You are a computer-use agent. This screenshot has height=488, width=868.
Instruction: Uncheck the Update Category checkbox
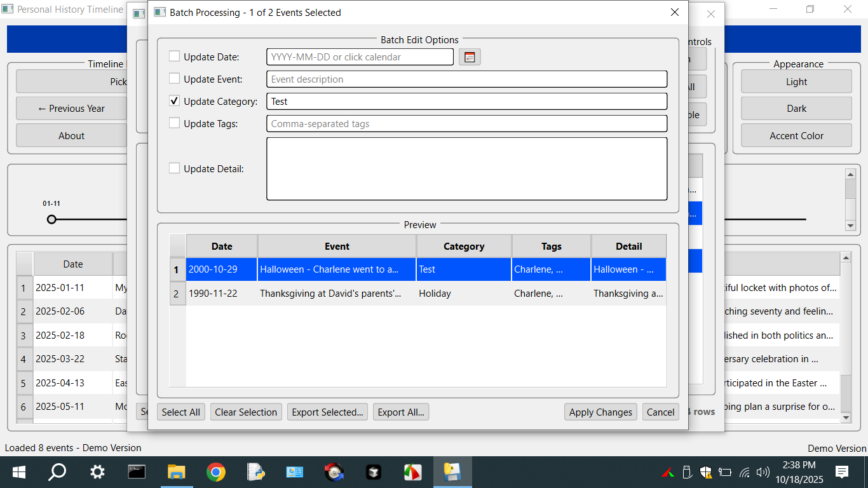click(x=174, y=101)
